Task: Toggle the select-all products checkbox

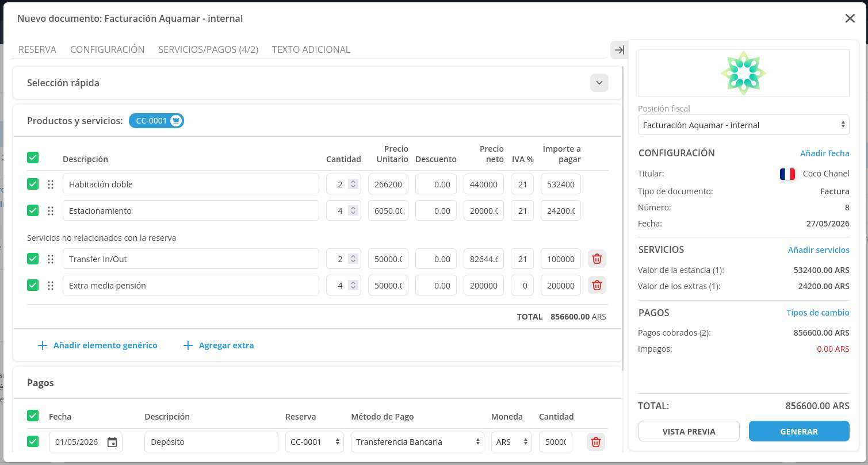Action: (33, 157)
